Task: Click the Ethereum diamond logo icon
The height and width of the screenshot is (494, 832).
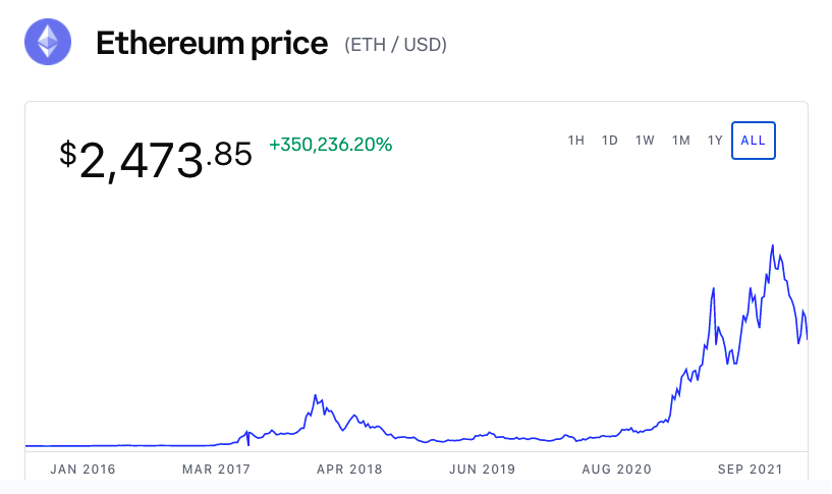Action: 48,42
